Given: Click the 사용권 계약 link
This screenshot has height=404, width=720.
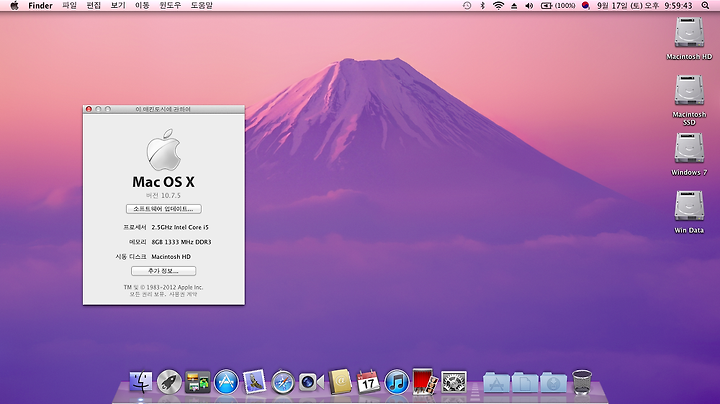Looking at the screenshot, I should point(183,294).
